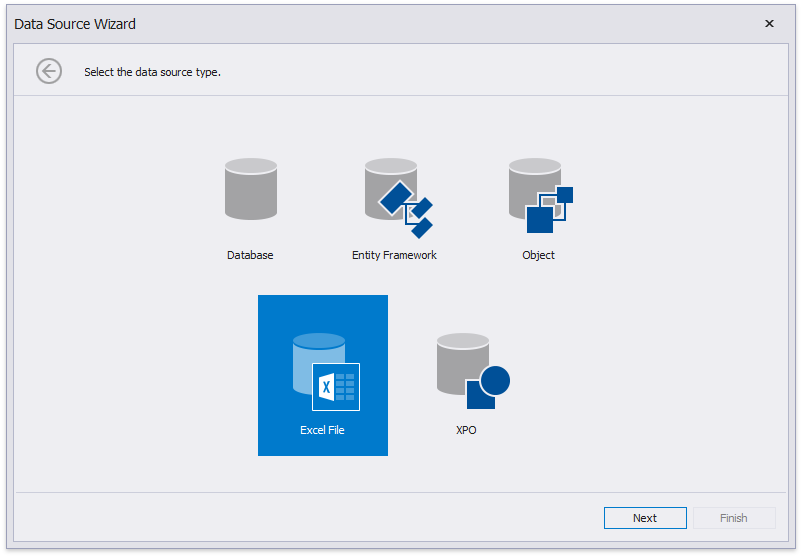Click the back arrow icon
The width and height of the screenshot is (802, 557).
[x=49, y=71]
